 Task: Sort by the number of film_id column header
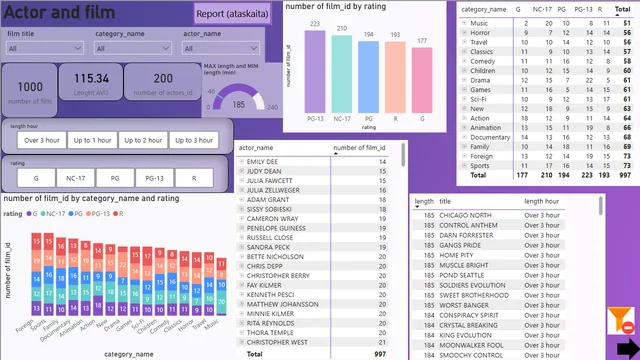coord(359,148)
